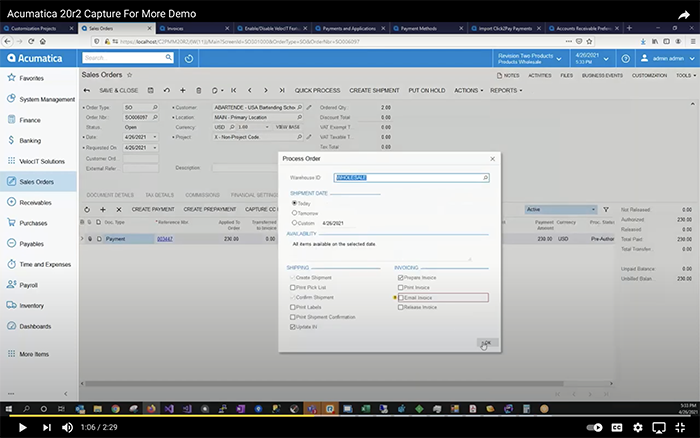This screenshot has height=438, width=700.
Task: Click Put On Hold button
Action: [427, 90]
